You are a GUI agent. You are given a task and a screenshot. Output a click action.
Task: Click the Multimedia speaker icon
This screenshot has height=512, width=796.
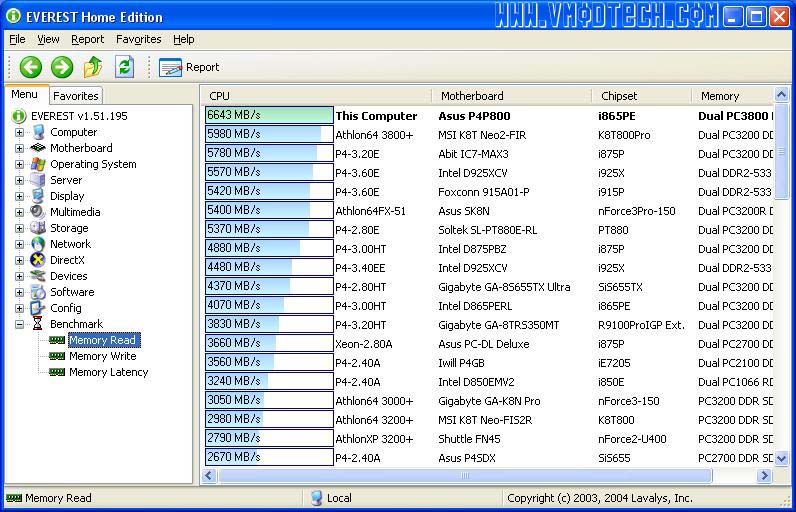tap(38, 212)
